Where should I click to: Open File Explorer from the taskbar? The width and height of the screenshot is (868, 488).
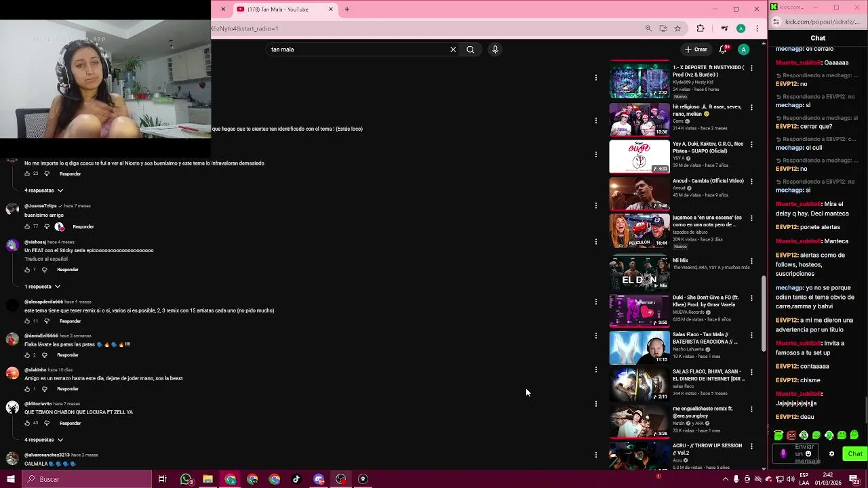click(x=208, y=479)
